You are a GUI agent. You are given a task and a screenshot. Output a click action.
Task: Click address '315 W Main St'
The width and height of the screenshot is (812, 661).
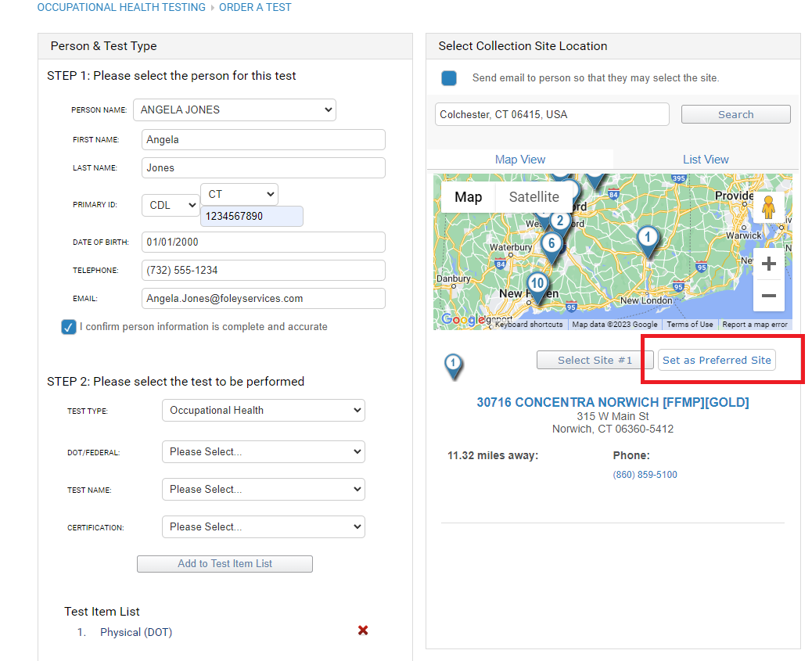[613, 416]
